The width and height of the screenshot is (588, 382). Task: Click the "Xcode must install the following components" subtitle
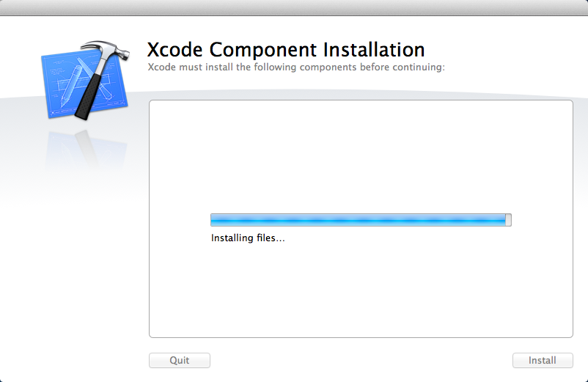pos(296,67)
